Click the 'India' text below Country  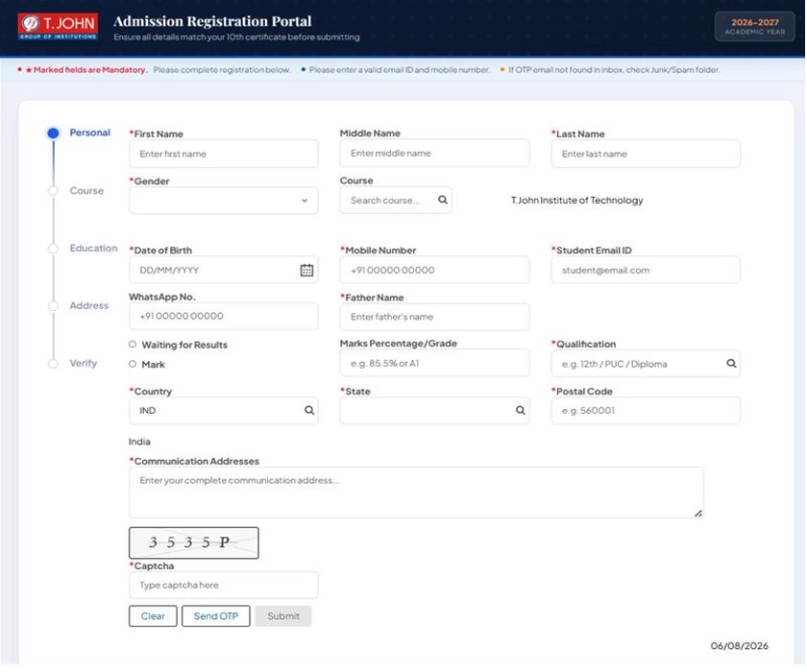pos(139,442)
